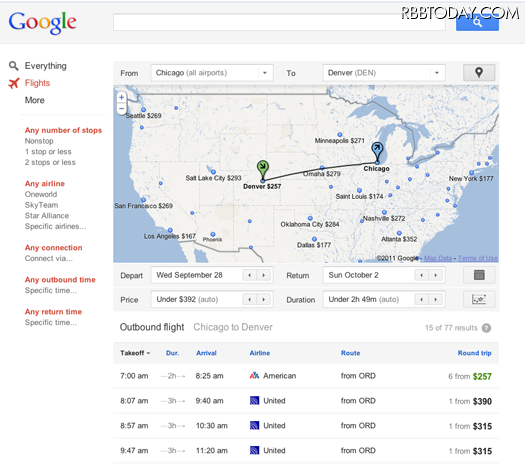Go to next return date
525x468 pixels.
pyautogui.click(x=436, y=275)
